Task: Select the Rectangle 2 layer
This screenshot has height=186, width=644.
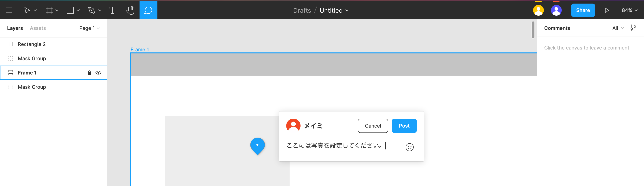Action: point(54,44)
